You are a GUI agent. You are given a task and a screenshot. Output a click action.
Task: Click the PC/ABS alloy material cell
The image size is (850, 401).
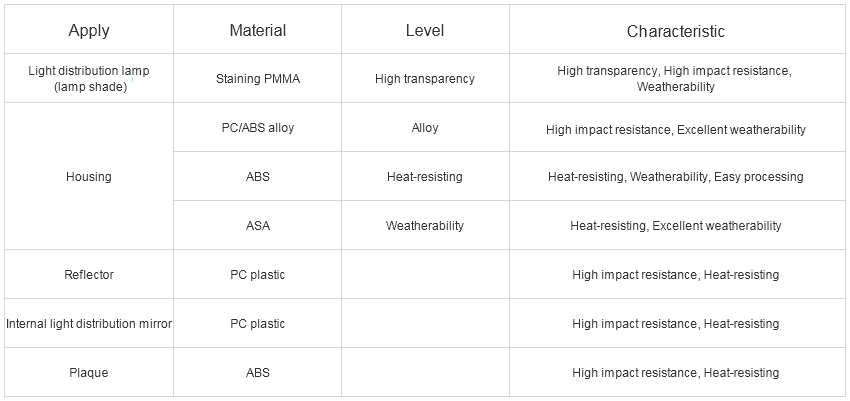click(x=257, y=128)
